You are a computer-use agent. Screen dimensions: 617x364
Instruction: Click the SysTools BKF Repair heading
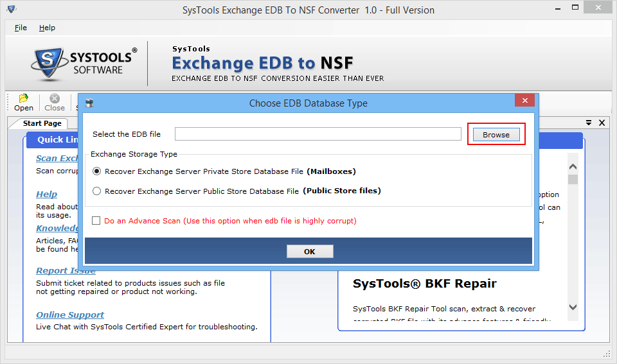point(425,283)
